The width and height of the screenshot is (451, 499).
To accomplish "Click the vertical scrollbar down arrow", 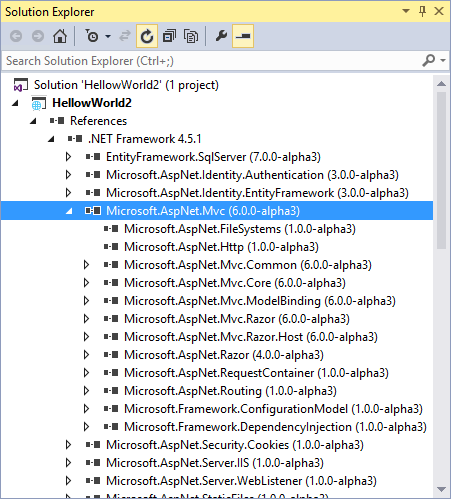I will [441, 489].
